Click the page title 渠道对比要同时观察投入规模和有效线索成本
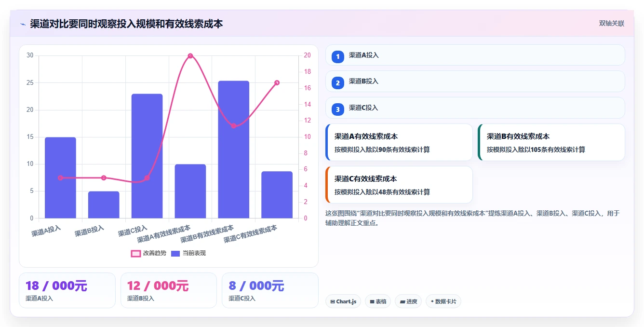The height and width of the screenshot is (327, 644). pyautogui.click(x=126, y=24)
